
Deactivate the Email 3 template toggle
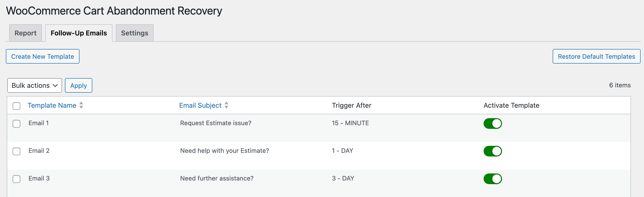(493, 179)
